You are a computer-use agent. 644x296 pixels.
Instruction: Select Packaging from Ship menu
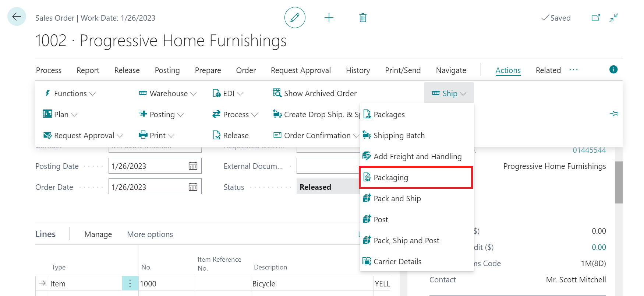[x=391, y=178]
